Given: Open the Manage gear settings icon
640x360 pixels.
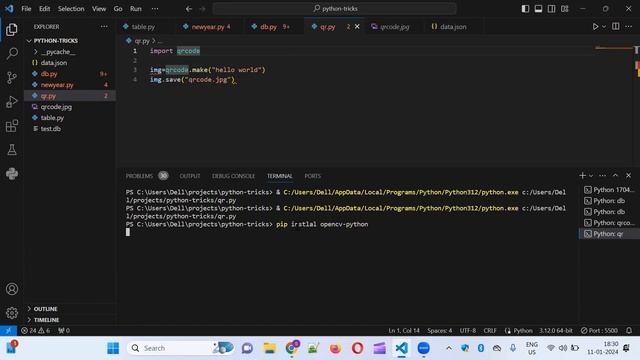Looking at the screenshot, I should pyautogui.click(x=12, y=313).
